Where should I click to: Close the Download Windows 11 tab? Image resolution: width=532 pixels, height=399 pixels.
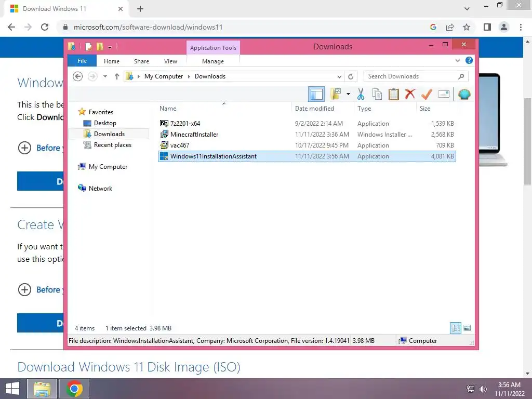pos(121,9)
